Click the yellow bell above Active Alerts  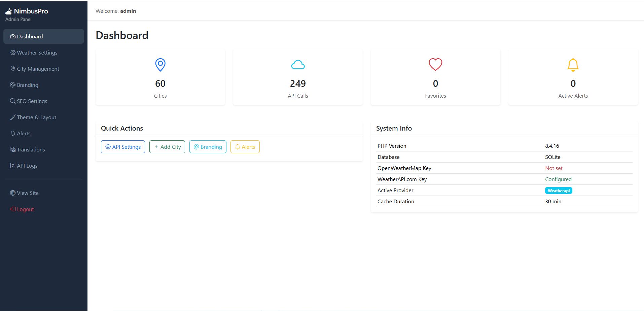(x=573, y=65)
